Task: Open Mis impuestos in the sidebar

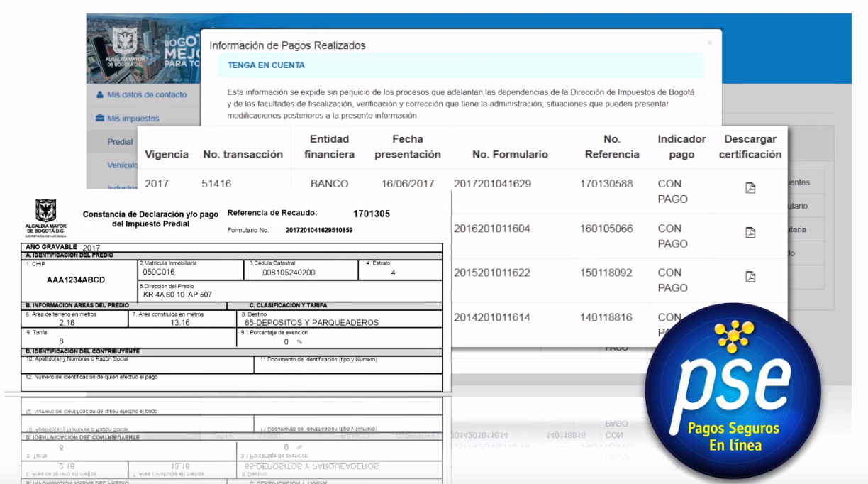Action: [128, 119]
